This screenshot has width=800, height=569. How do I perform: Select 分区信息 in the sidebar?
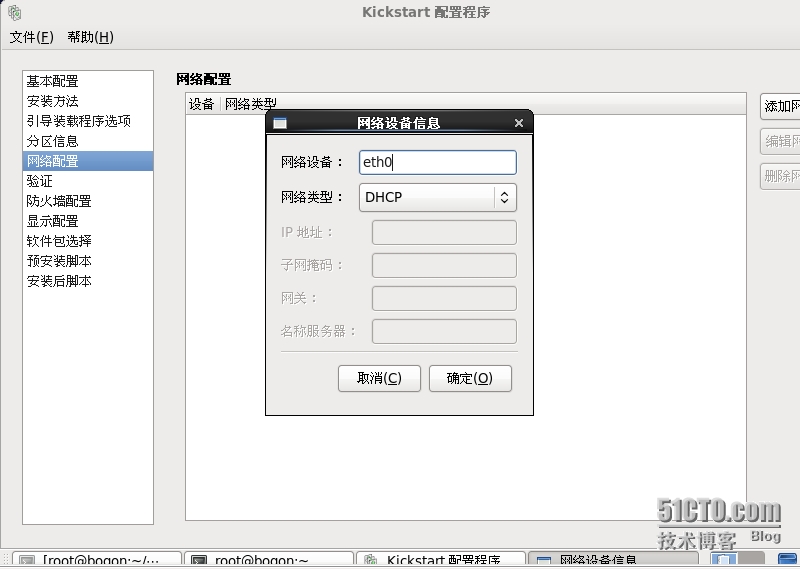point(88,141)
